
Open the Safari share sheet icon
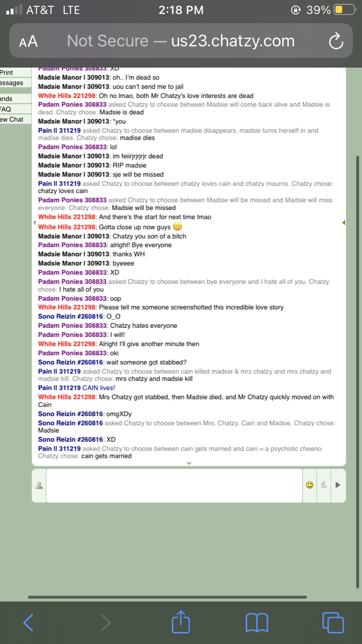pos(181,621)
